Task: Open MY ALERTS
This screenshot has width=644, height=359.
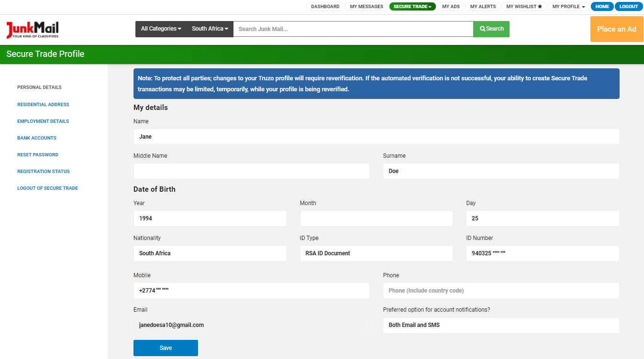Action: (483, 6)
